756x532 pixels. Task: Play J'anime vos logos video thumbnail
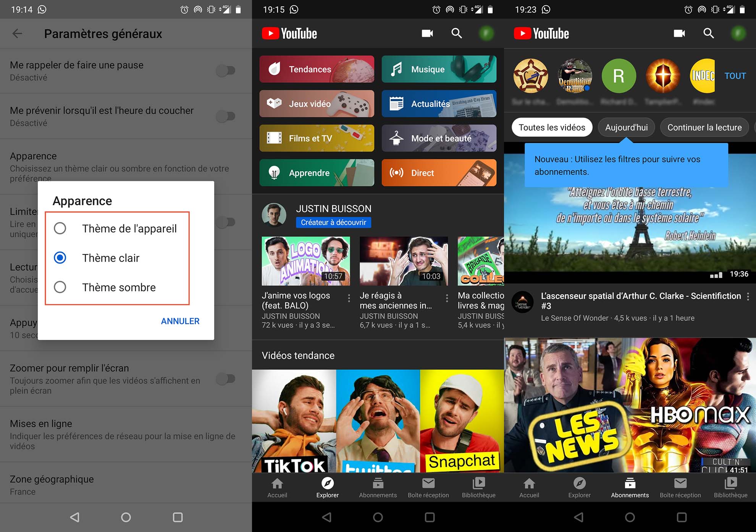[306, 261]
